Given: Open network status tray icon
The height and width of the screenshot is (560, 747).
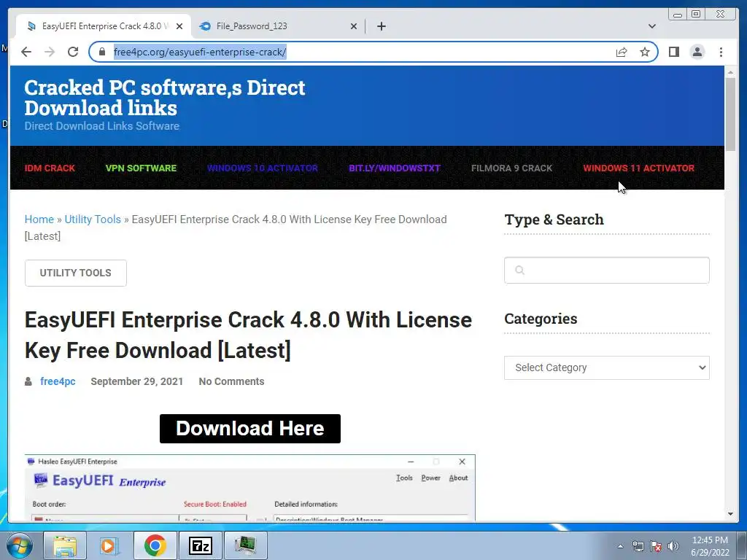Looking at the screenshot, I should click(638, 546).
